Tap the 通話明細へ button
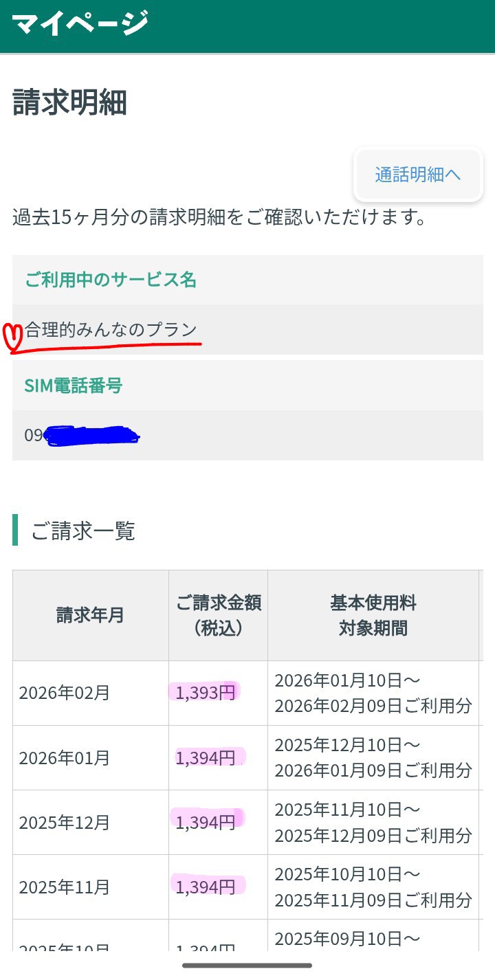 tap(417, 174)
